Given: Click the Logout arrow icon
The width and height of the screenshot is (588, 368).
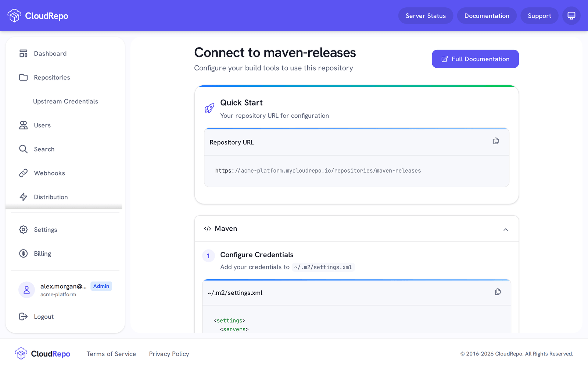Looking at the screenshot, I should [x=24, y=316].
